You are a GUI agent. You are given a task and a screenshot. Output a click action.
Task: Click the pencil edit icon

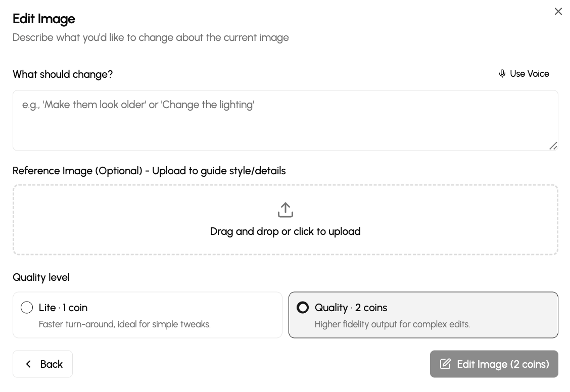coord(445,364)
